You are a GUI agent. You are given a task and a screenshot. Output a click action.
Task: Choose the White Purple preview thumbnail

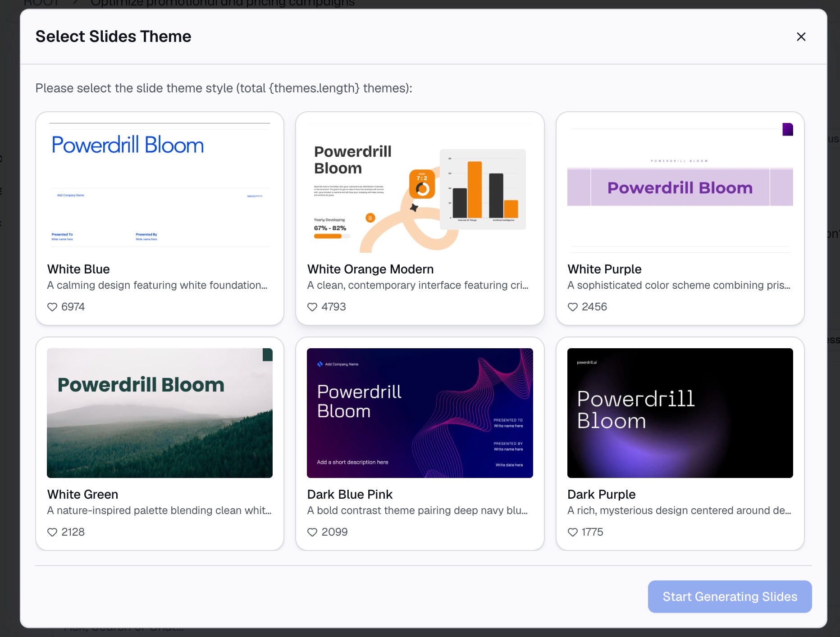(680, 188)
